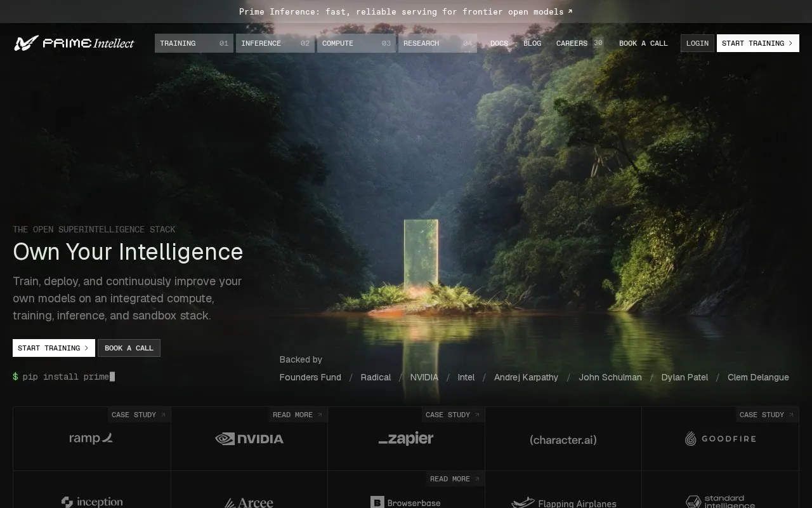Open the Research 04 menu

pos(438,43)
